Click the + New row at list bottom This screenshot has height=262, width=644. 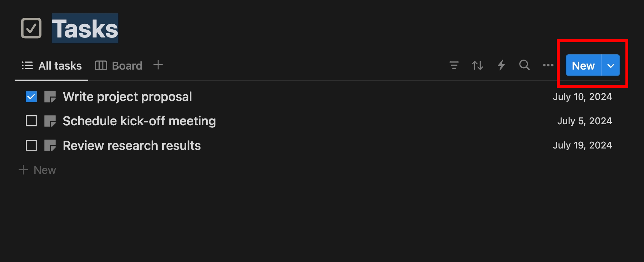(38, 170)
